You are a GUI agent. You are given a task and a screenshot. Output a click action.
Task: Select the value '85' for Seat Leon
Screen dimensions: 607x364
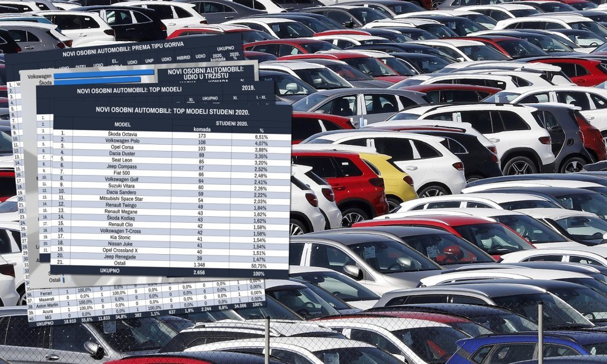pos(202,162)
